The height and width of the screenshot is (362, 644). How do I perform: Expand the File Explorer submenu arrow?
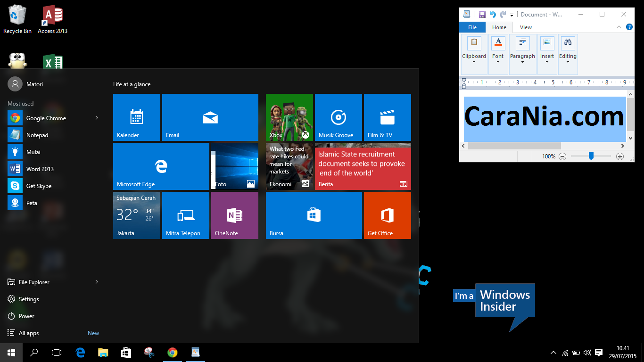click(96, 282)
